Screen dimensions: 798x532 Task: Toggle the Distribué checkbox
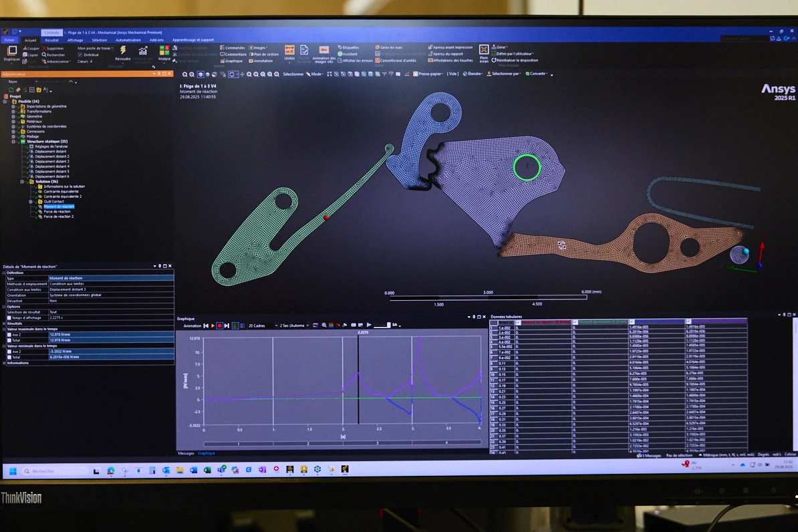click(x=80, y=55)
